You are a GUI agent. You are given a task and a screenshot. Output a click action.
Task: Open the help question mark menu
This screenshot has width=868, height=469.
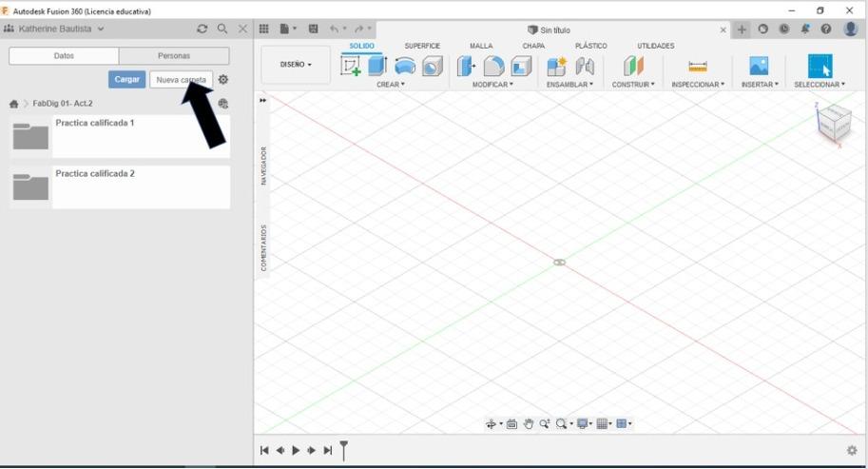coord(826,29)
